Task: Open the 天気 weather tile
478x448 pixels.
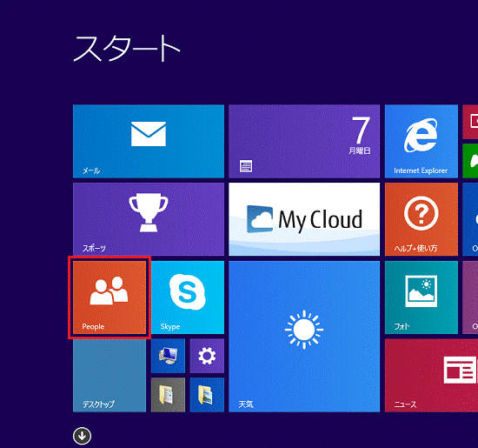Action: (x=304, y=337)
